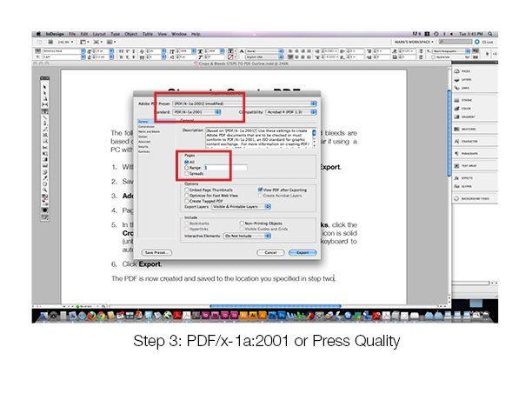Open the Gradient panel
This screenshot has height=407, width=532.
(x=464, y=117)
